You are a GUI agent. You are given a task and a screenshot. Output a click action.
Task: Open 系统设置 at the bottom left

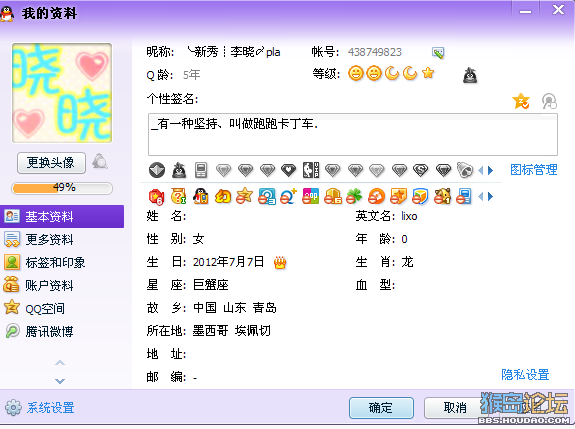coord(40,408)
